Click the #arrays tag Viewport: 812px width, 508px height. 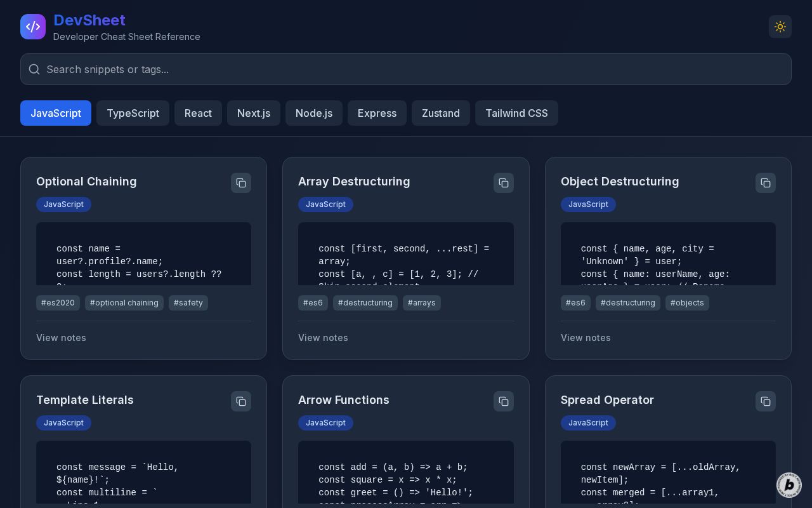(422, 303)
